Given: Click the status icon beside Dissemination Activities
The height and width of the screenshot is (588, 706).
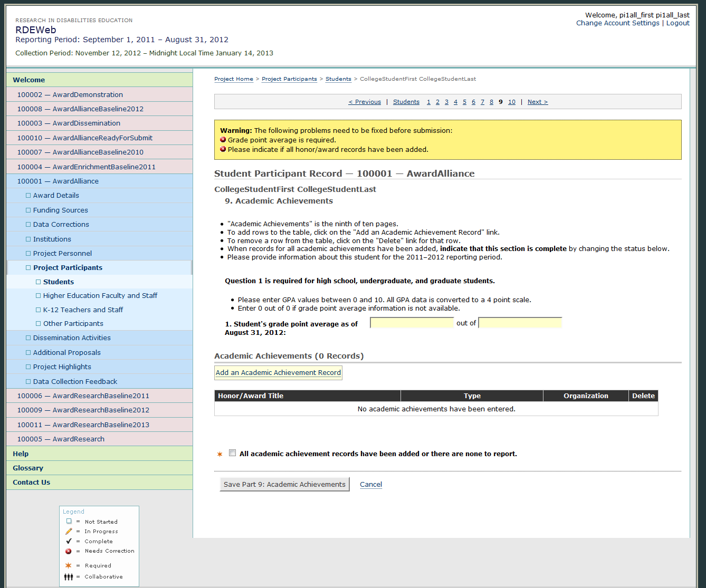Looking at the screenshot, I should pyautogui.click(x=28, y=338).
